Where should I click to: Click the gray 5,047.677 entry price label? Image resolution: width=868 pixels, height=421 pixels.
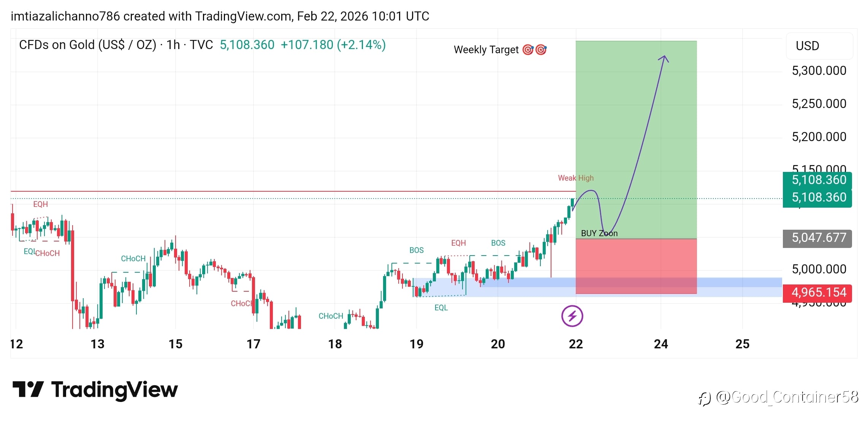817,238
